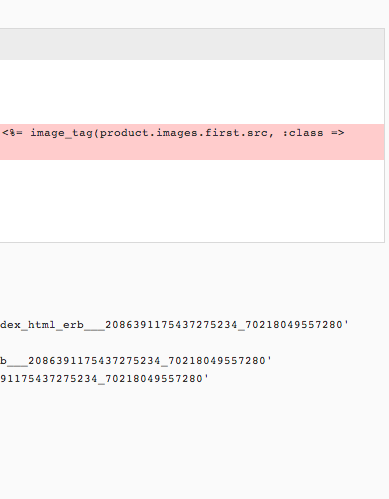Click the trace line starting with 9117543
This screenshot has height=499, width=389.
click(x=104, y=379)
